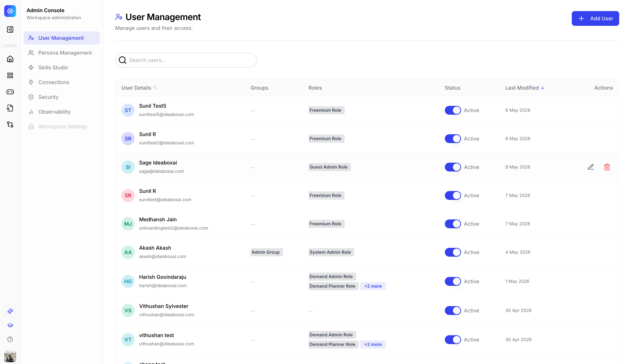Click the graduation cap learning icon
This screenshot has width=631, height=364.
click(10, 325)
